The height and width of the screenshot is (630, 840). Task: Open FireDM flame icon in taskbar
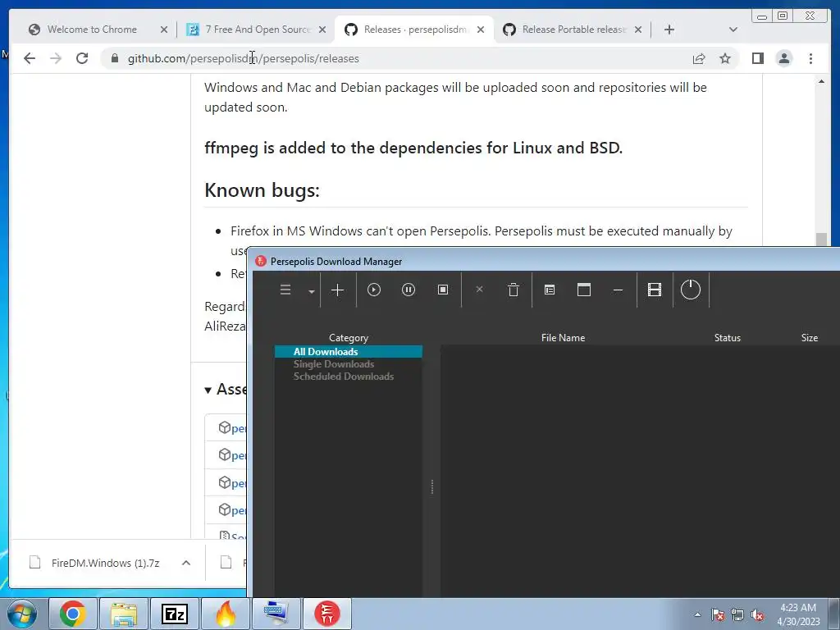coord(226,614)
